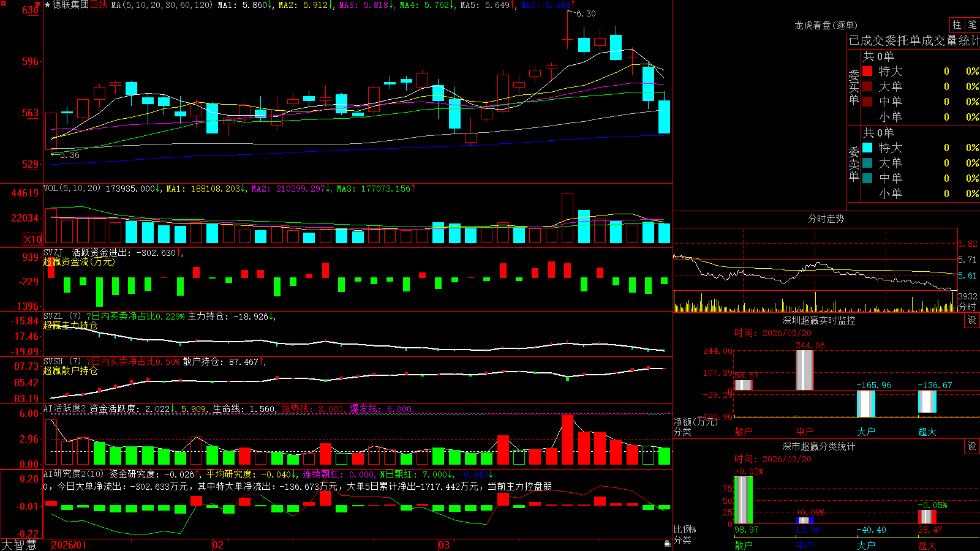Image resolution: width=980 pixels, height=551 pixels.
Task: Click the 2026/01 date marker on timeline
Action: tap(69, 544)
